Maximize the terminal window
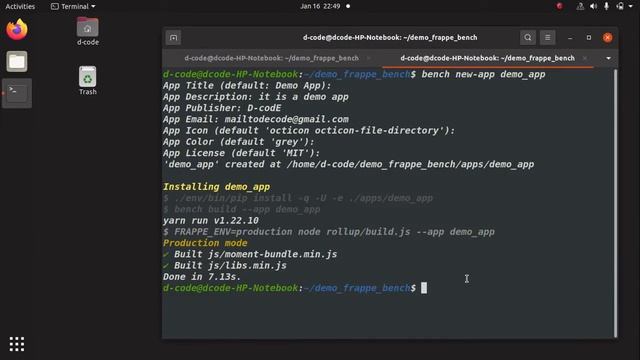 (x=589, y=38)
